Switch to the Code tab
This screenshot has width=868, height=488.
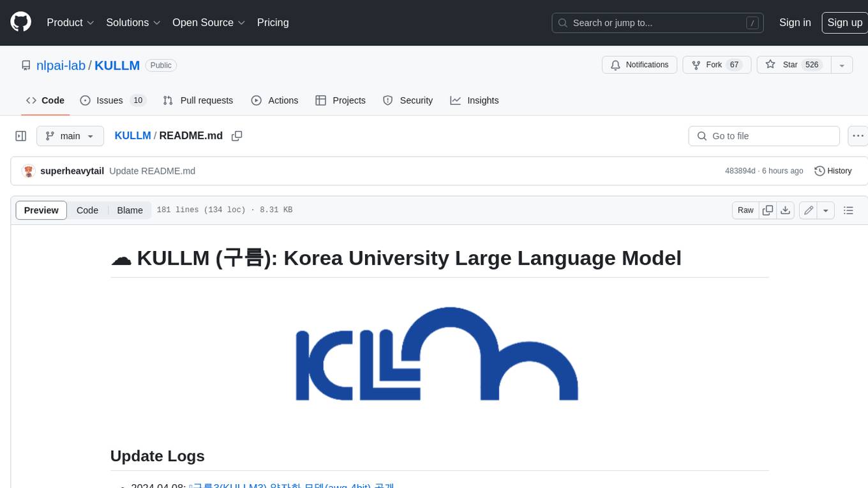(45, 100)
